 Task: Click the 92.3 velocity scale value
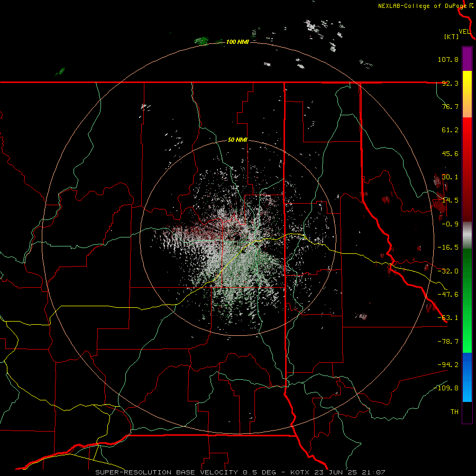click(450, 83)
